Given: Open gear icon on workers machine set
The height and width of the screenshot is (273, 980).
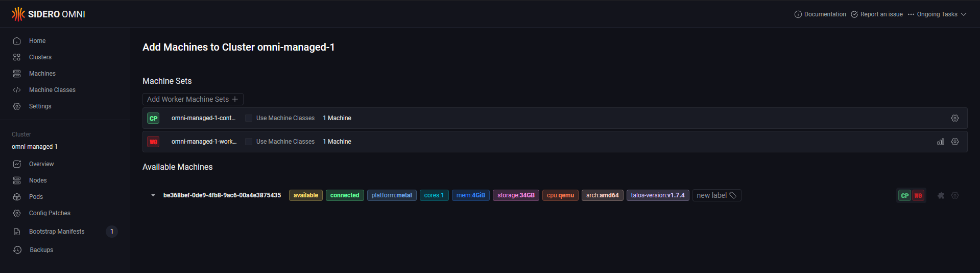Looking at the screenshot, I should tap(954, 142).
